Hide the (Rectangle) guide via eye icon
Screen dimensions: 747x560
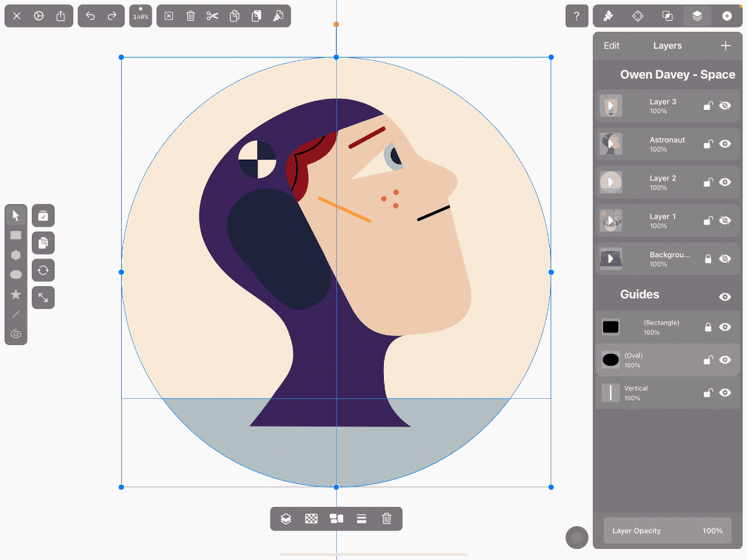(725, 327)
